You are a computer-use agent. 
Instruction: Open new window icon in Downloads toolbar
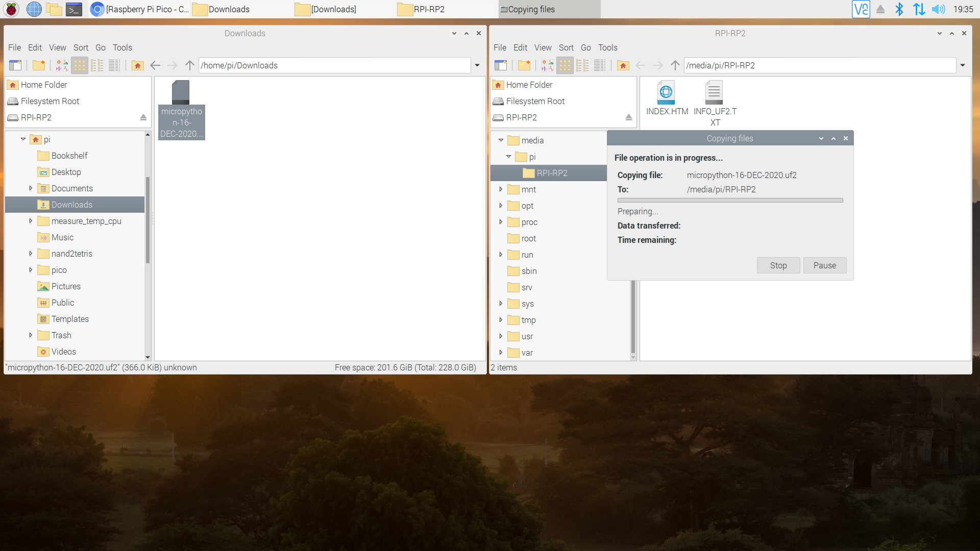(15, 65)
